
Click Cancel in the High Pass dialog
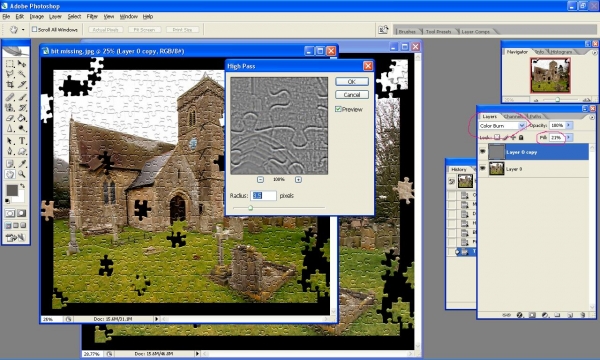352,94
